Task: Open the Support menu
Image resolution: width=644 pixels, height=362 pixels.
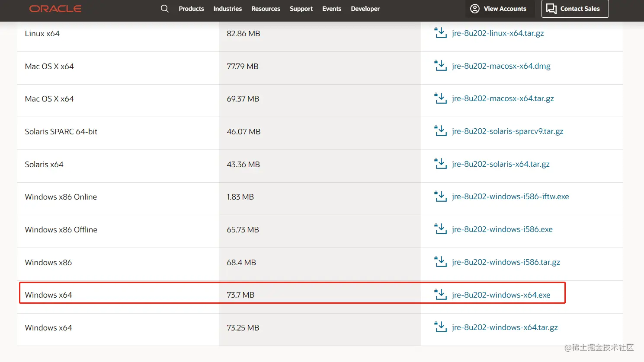Action: pos(301,9)
